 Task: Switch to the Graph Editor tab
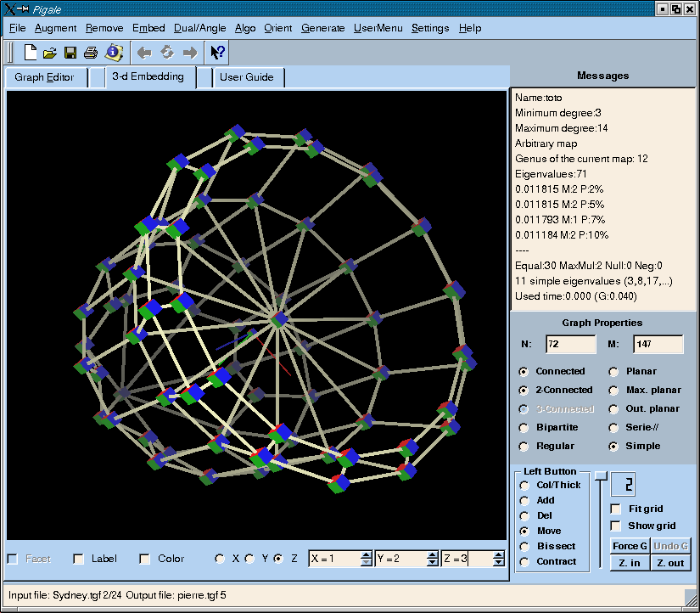click(45, 77)
